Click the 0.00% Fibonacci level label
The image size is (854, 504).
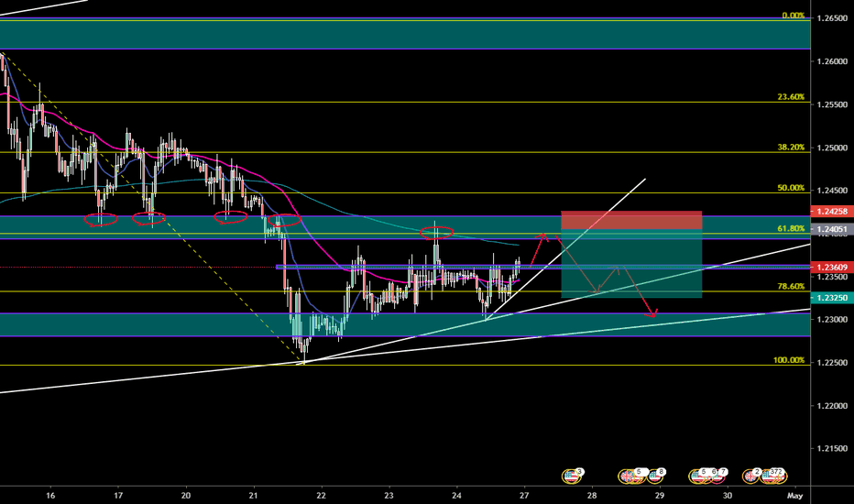click(793, 16)
